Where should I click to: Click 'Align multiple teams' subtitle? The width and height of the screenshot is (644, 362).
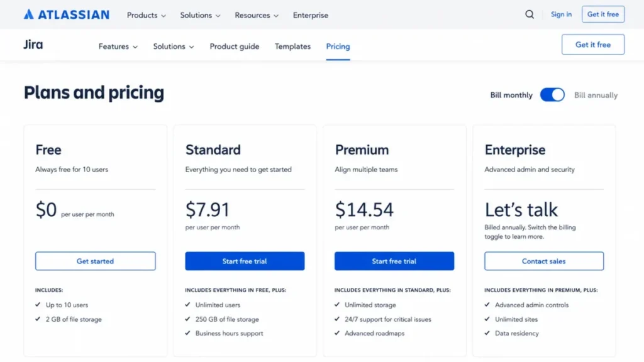[x=367, y=170]
